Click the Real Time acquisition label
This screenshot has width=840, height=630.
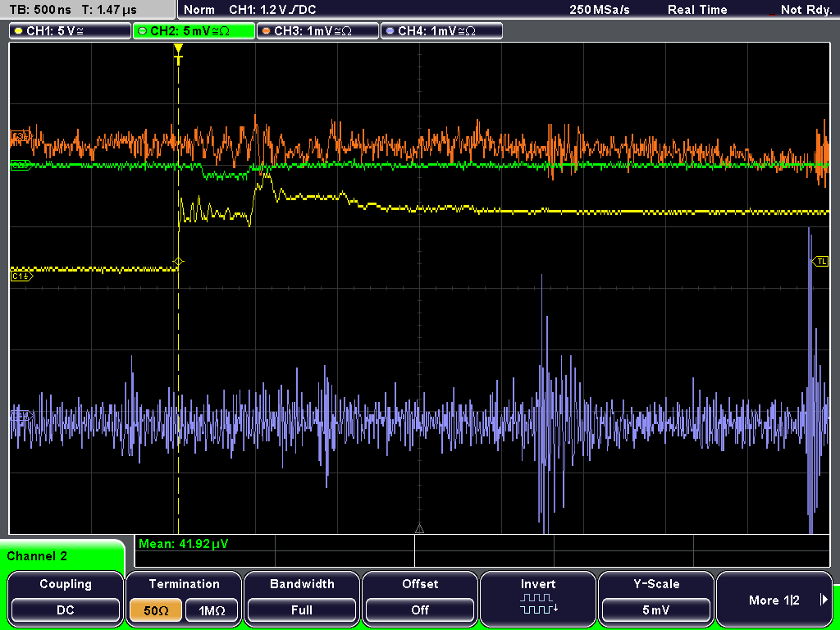(x=697, y=10)
